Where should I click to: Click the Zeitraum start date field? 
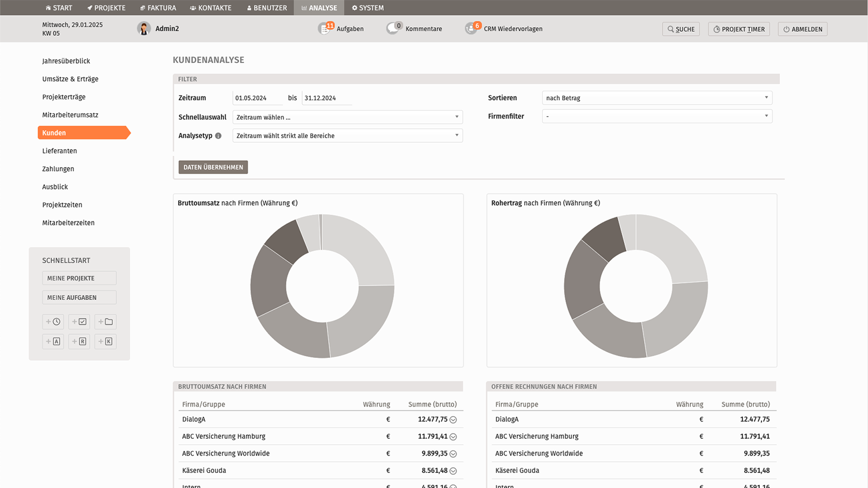tap(257, 98)
